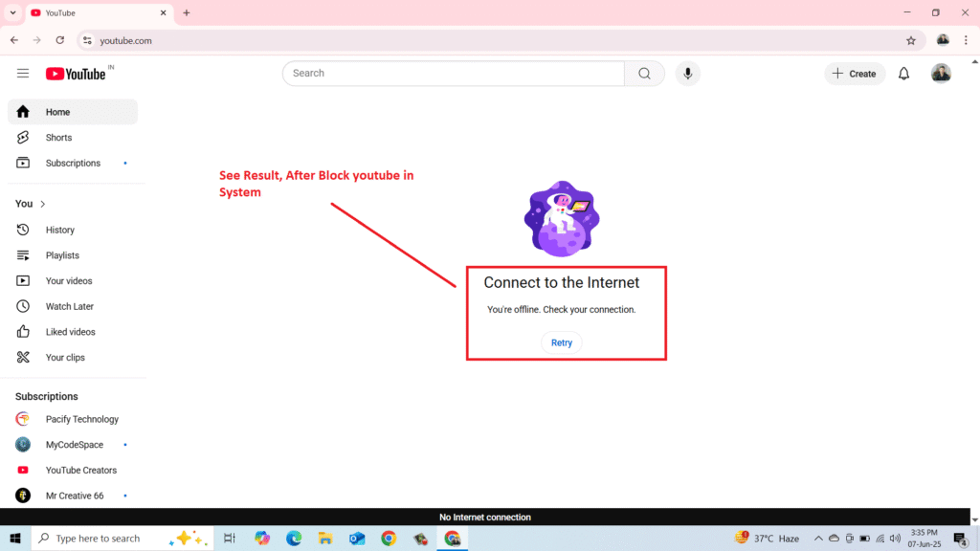980x551 pixels.
Task: Open Mr Creative 66 channel
Action: pos(73,496)
